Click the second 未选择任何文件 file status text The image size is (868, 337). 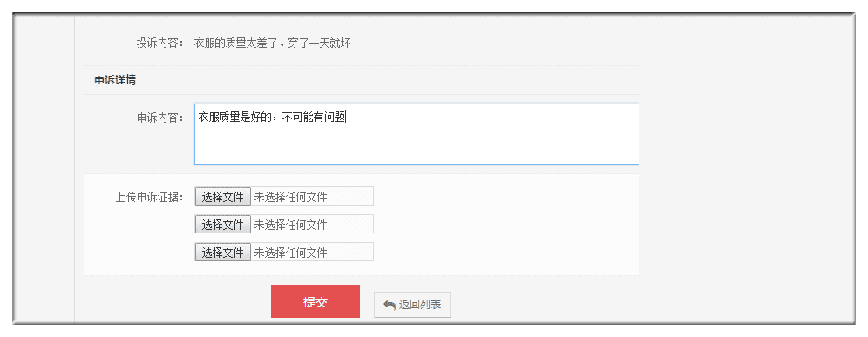pyautogui.click(x=290, y=225)
